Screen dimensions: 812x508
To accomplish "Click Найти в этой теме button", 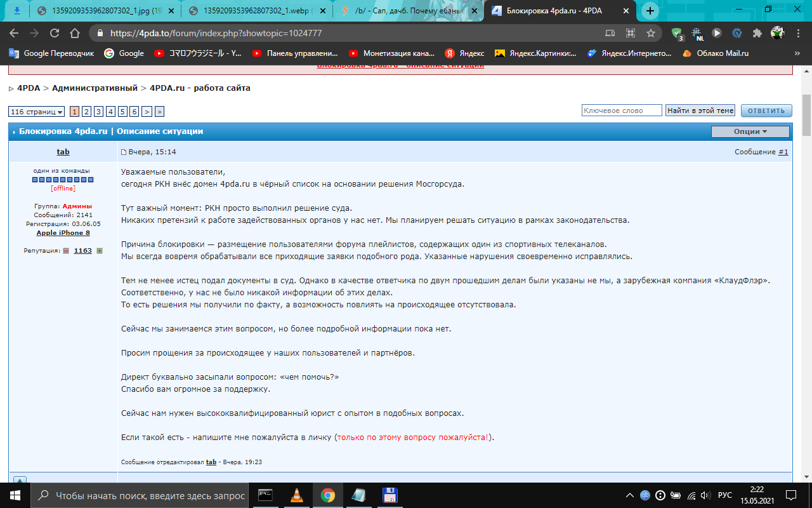I will [x=700, y=110].
